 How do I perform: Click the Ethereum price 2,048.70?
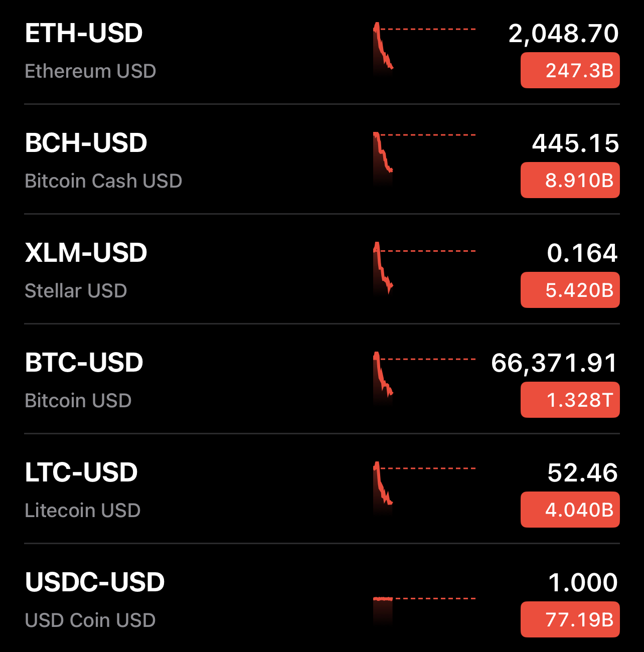coord(563,34)
